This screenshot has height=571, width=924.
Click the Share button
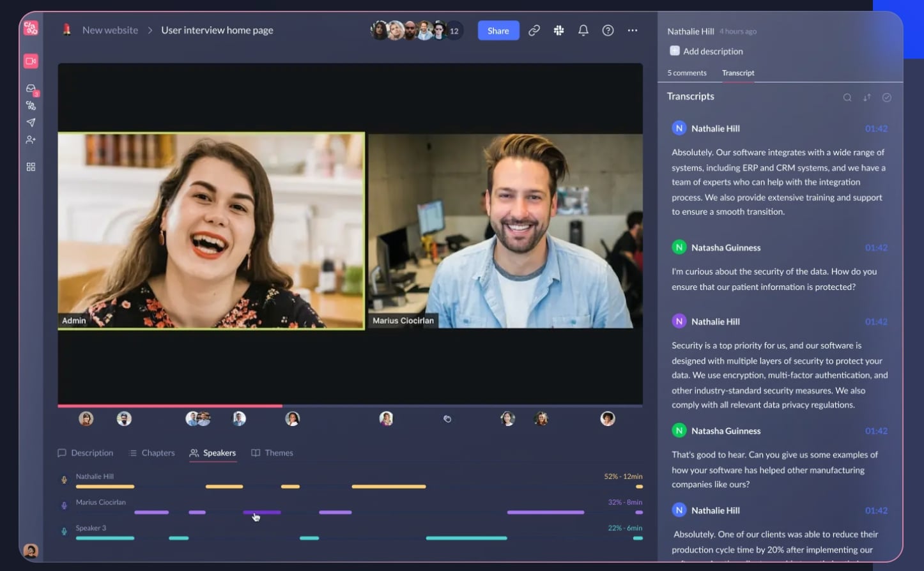(498, 31)
